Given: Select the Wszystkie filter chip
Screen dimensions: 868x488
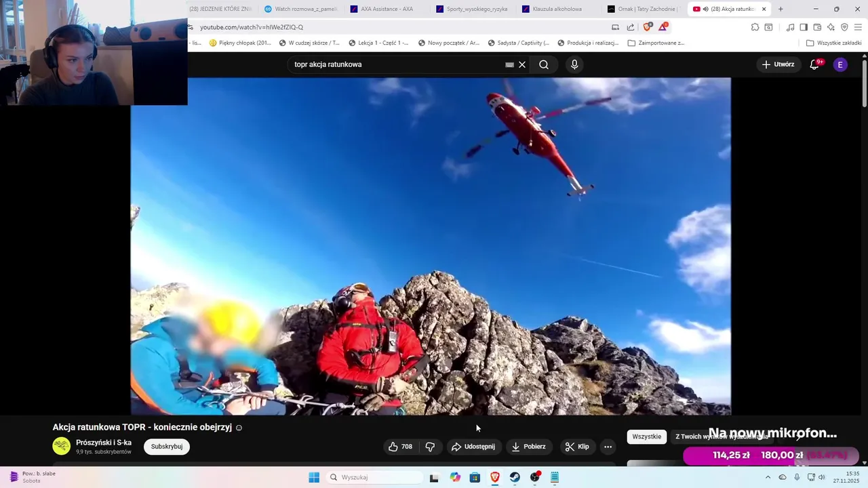Looking at the screenshot, I should (646, 436).
